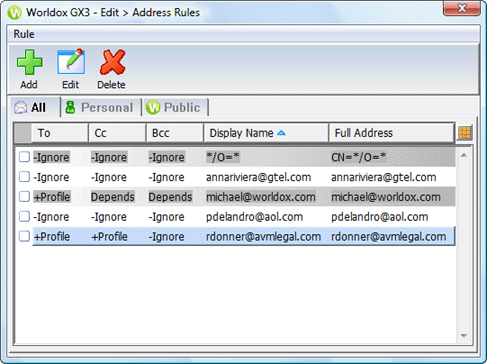Viewport: 487px width, 364px height.
Task: Click the blue sort arrow on Display Name
Action: (281, 133)
